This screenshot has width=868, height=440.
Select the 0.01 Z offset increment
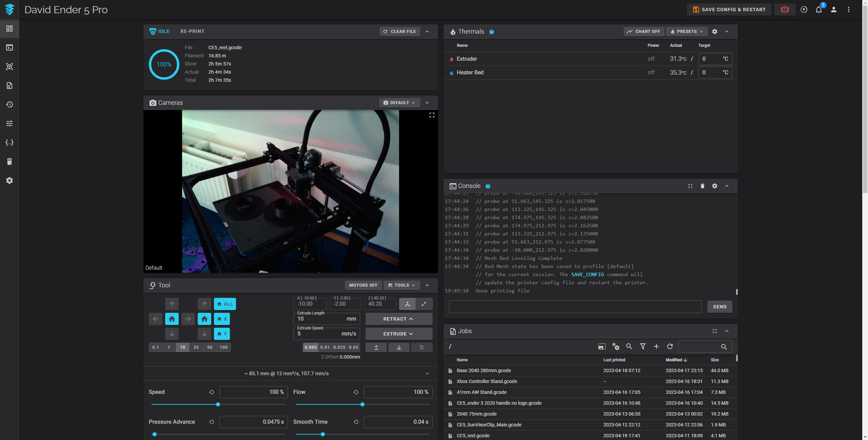(x=324, y=347)
